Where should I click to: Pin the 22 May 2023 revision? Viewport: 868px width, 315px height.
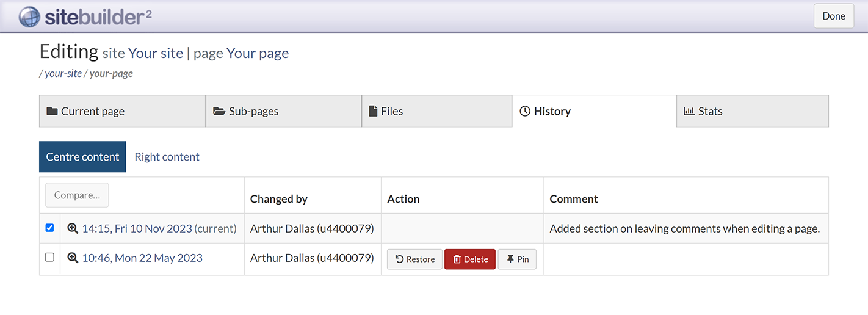click(x=517, y=259)
